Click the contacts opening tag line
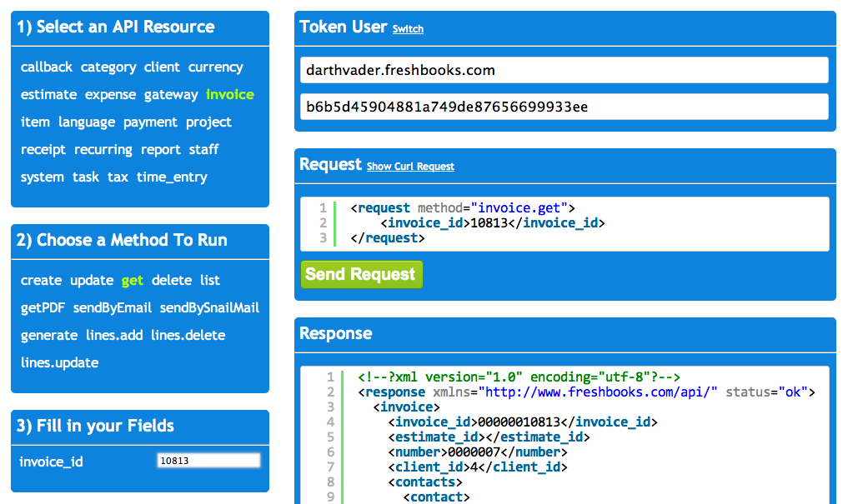The width and height of the screenshot is (858, 504). point(425,482)
